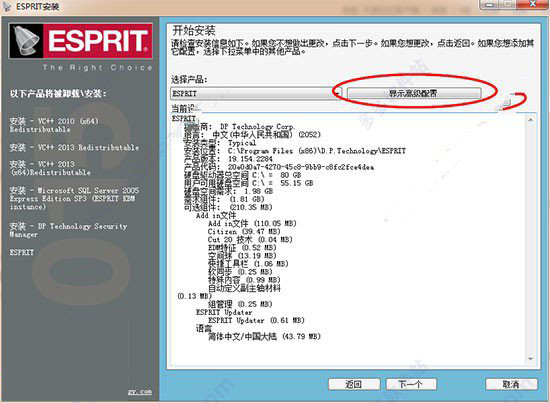Select 安装 - VC++ 2010 (x64) Redistributable entry
The width and height of the screenshot is (550, 403).
(54, 125)
